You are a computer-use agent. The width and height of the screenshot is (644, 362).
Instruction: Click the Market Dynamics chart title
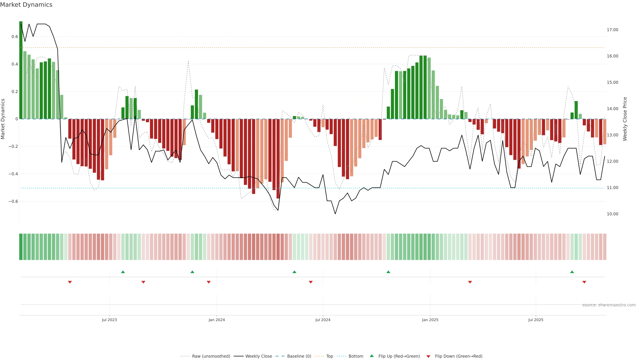26,5
